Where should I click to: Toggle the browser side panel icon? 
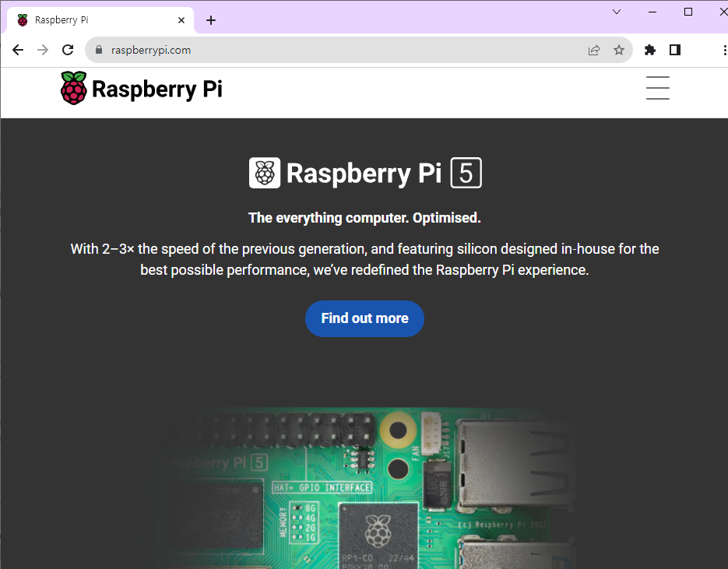pos(675,50)
